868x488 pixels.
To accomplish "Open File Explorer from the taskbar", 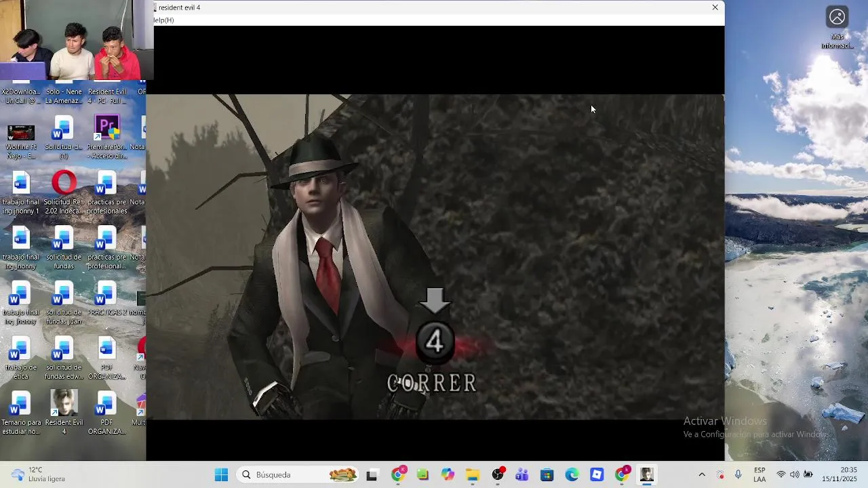I will [473, 475].
